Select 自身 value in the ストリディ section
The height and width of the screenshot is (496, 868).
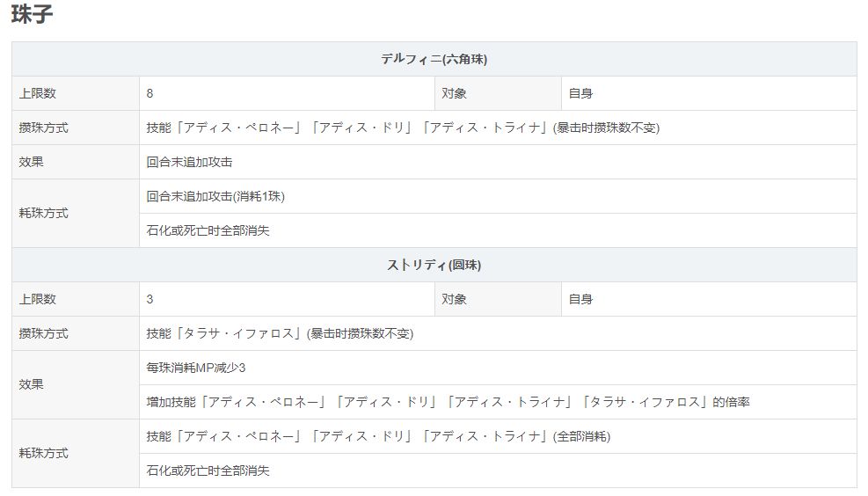[x=580, y=299]
